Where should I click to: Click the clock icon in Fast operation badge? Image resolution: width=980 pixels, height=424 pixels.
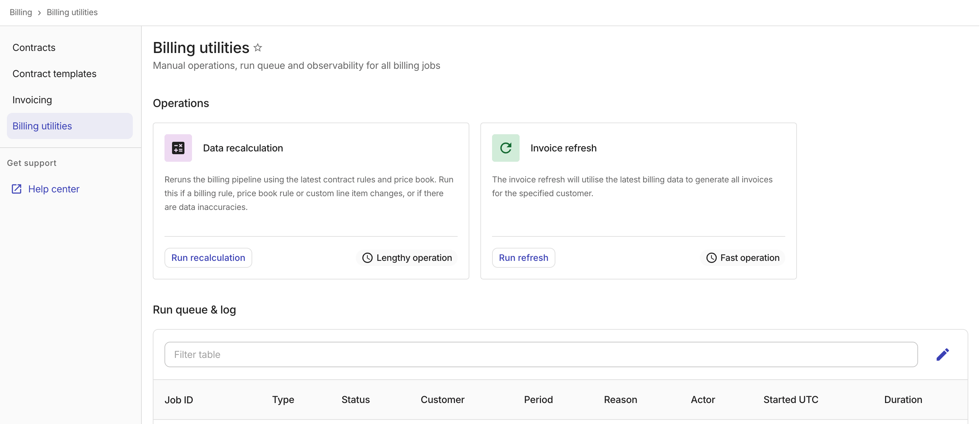point(711,258)
